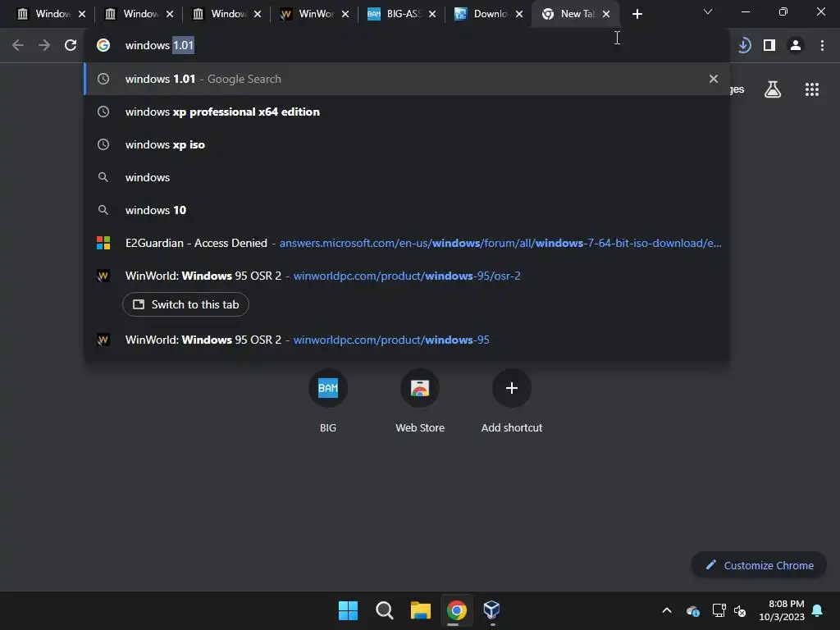Image resolution: width=840 pixels, height=630 pixels.
Task: Show hidden system tray icons
Action: point(667,610)
